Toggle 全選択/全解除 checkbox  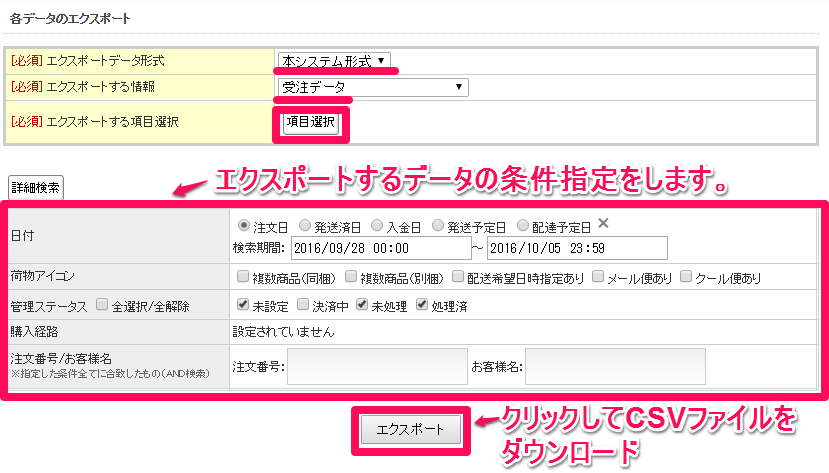point(102,304)
